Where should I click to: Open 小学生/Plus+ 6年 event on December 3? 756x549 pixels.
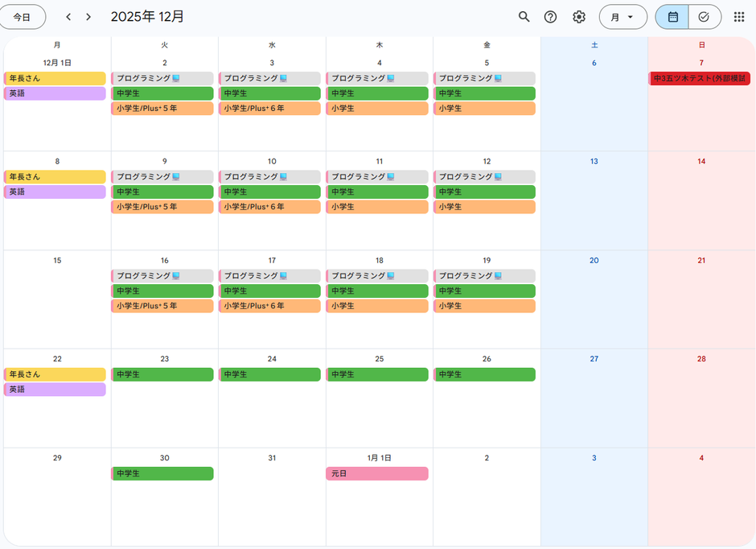pyautogui.click(x=270, y=108)
